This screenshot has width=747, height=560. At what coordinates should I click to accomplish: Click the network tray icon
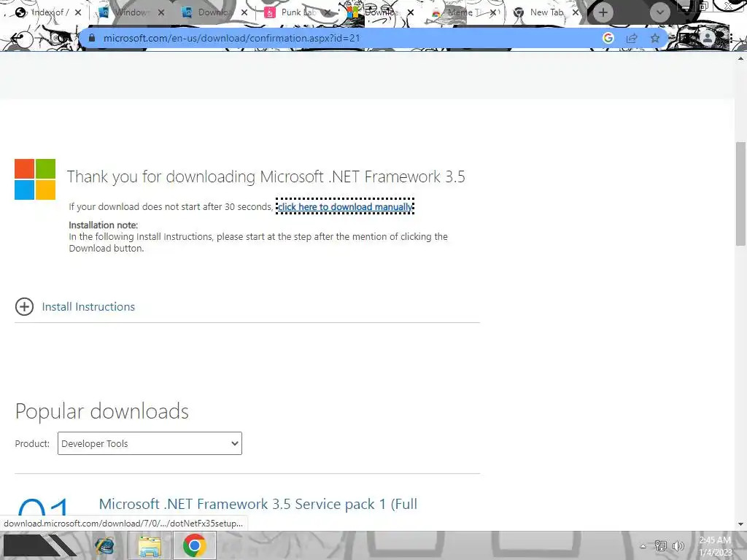(660, 545)
